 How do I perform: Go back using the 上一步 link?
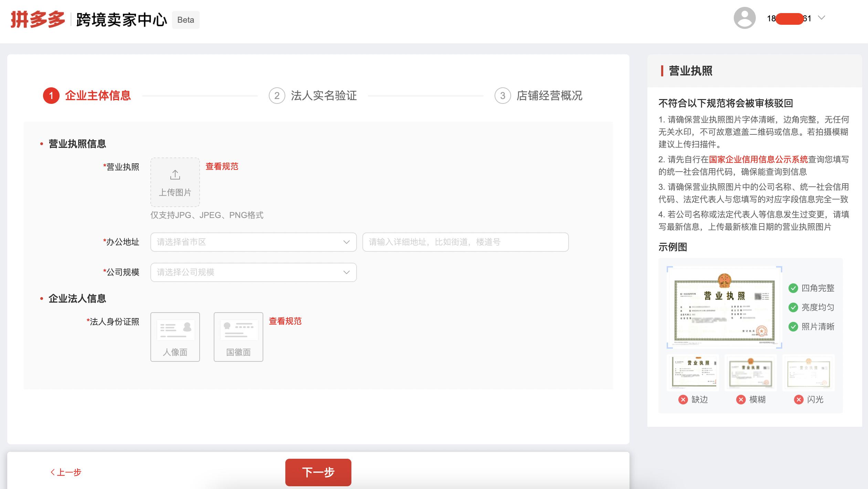pos(66,472)
